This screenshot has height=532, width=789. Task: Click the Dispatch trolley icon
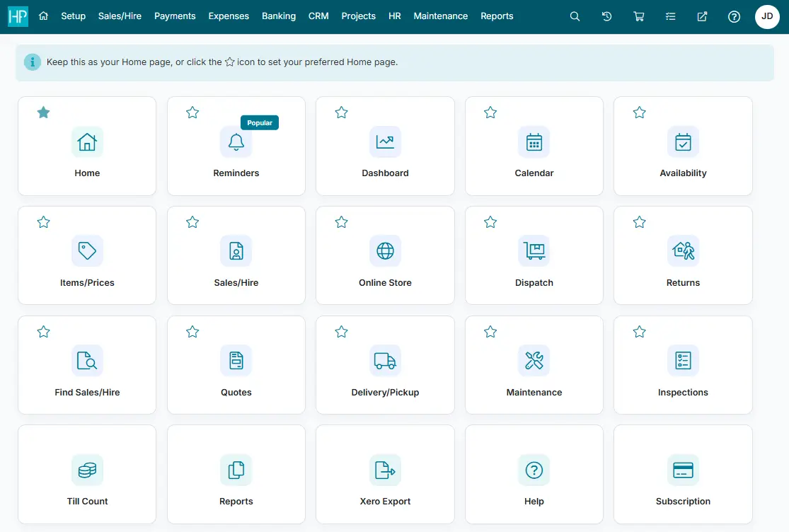[x=534, y=251]
